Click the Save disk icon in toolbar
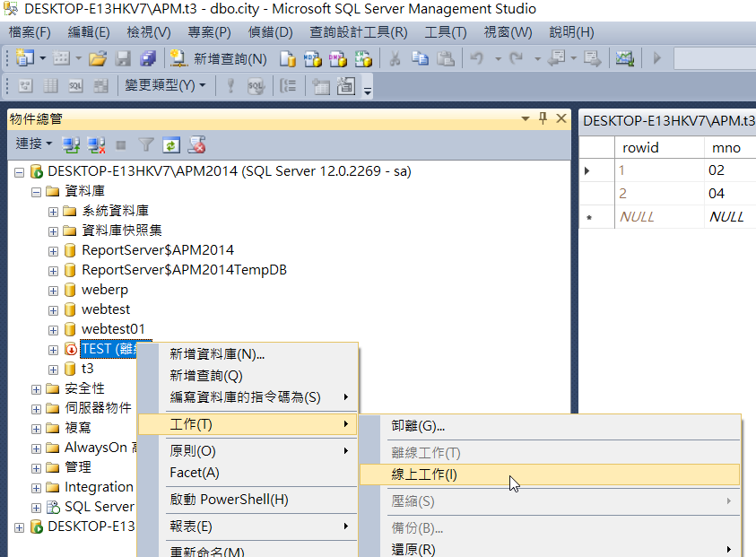Image resolution: width=756 pixels, height=557 pixels. pyautogui.click(x=124, y=59)
